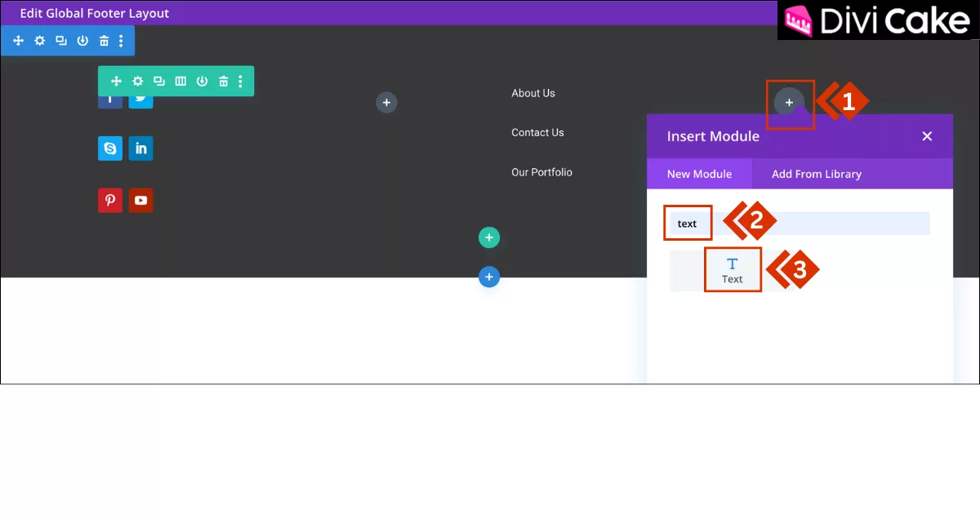Image resolution: width=980 pixels, height=514 pixels.
Task: Delete the section using blue toolbar trash
Action: tap(104, 41)
